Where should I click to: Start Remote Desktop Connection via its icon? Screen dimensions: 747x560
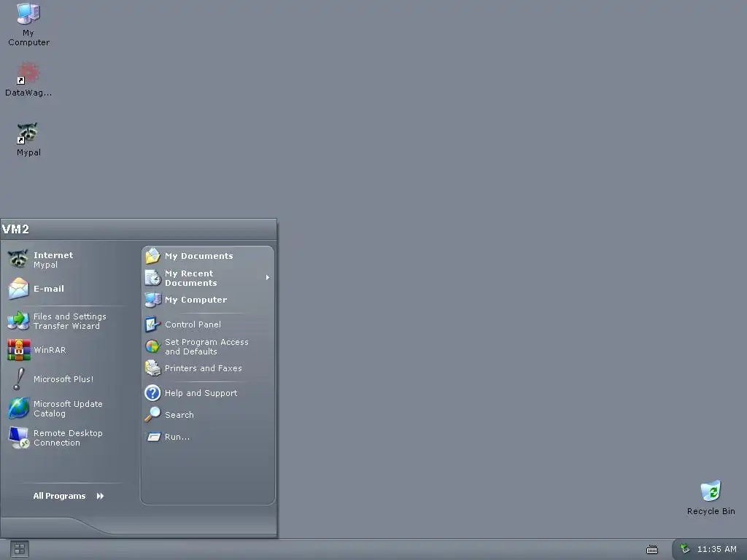18,437
